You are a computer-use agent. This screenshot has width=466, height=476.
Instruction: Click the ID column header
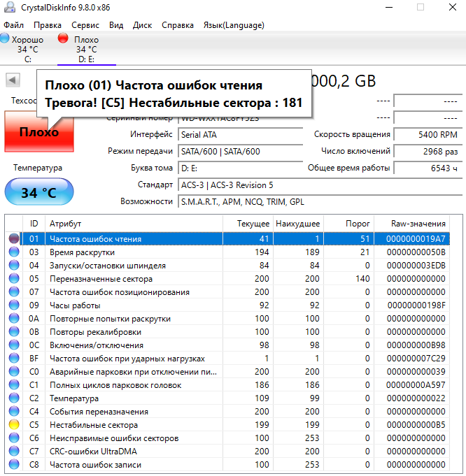point(34,224)
